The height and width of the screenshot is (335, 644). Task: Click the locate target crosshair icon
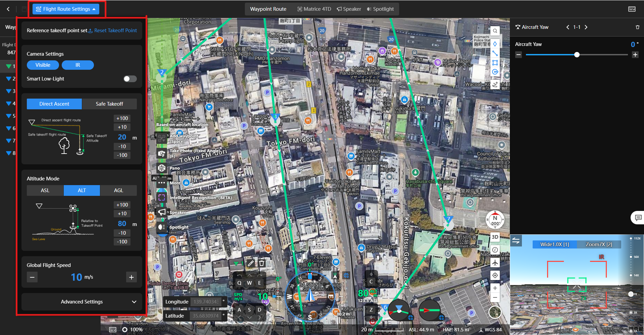[495, 275]
